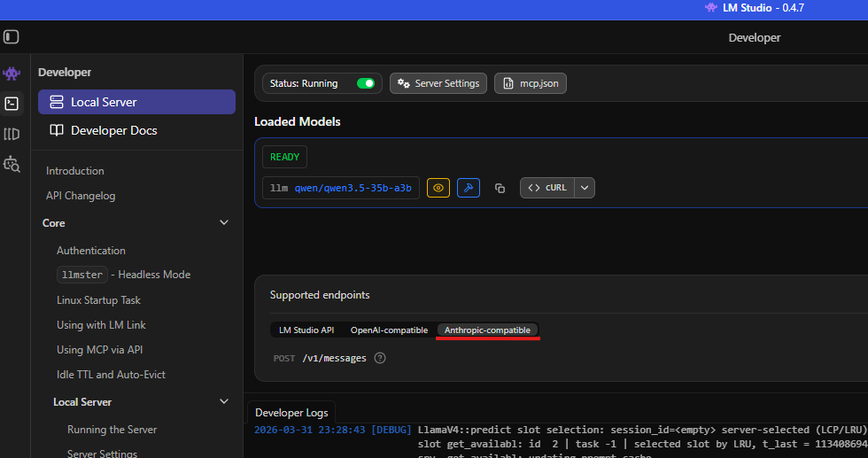Collapse the Core section chevron
868x458 pixels.
click(223, 222)
